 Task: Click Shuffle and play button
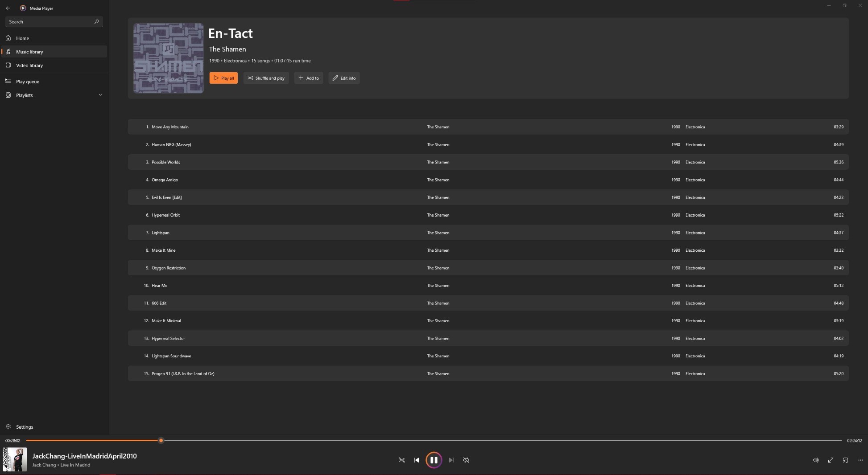(x=266, y=78)
